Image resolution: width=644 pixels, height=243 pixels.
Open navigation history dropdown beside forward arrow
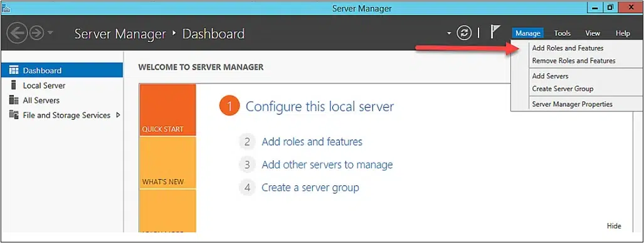tap(50, 33)
